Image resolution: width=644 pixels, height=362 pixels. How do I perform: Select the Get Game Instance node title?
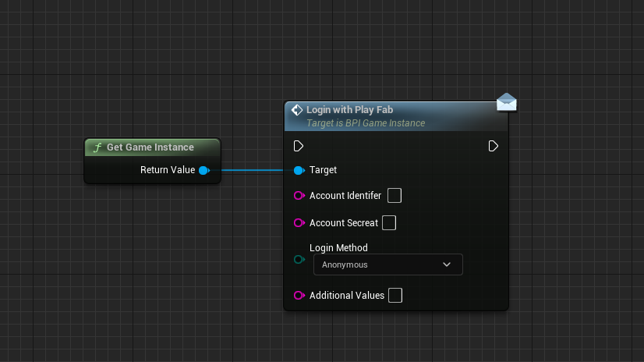[x=150, y=147]
